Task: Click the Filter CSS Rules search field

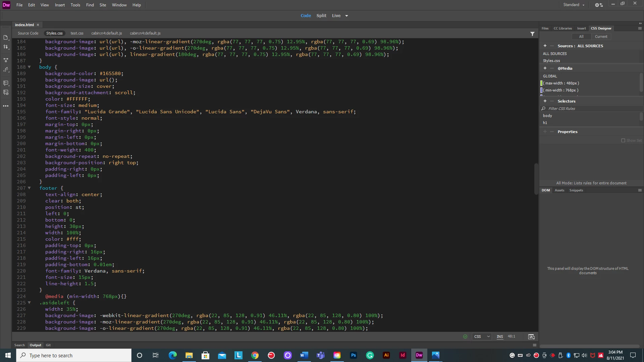Action: click(590, 109)
